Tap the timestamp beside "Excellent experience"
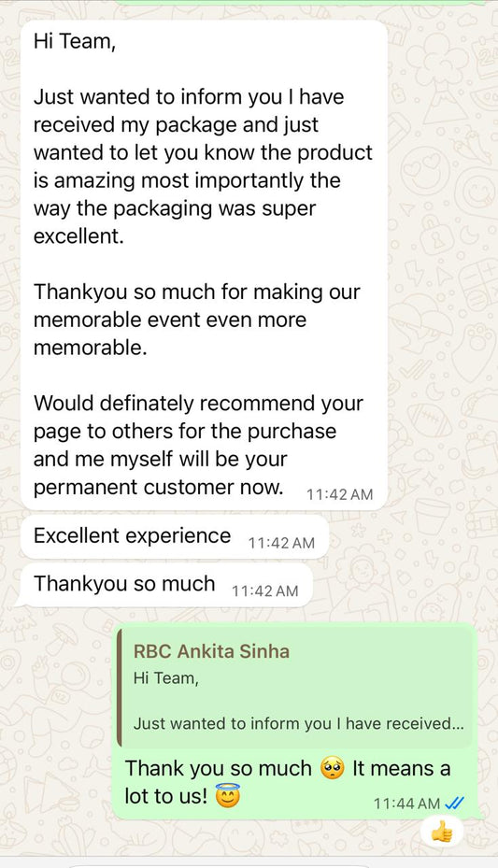Viewport: 498px width, 868px height. point(281,543)
